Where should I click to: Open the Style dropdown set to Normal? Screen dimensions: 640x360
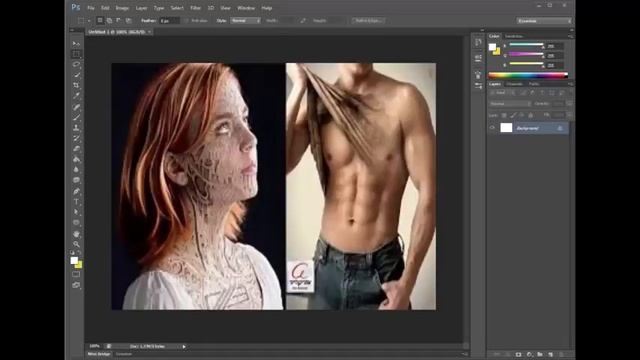(x=245, y=20)
